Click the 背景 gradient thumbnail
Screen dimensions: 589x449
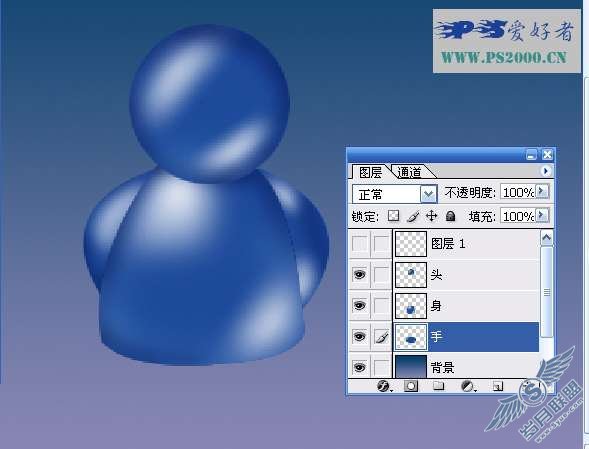tap(411, 366)
